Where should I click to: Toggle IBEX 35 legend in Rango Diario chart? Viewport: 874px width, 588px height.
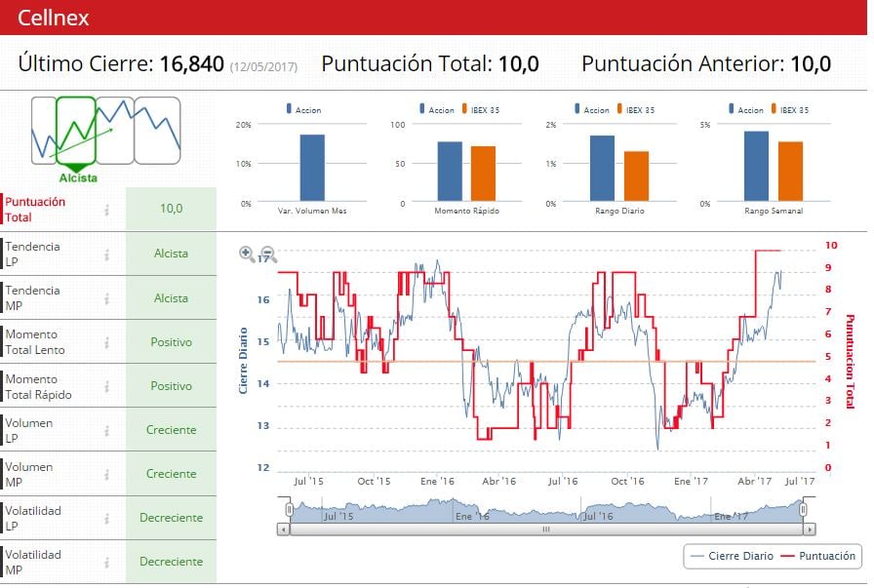635,109
